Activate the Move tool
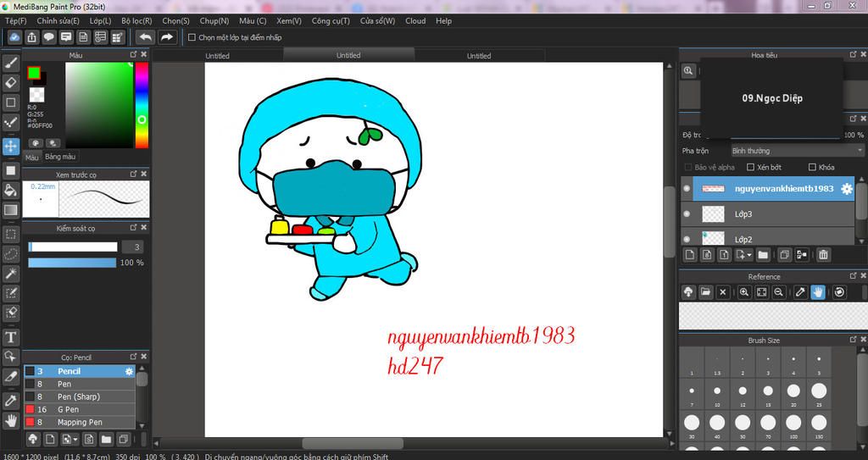The image size is (868, 460). [x=10, y=147]
